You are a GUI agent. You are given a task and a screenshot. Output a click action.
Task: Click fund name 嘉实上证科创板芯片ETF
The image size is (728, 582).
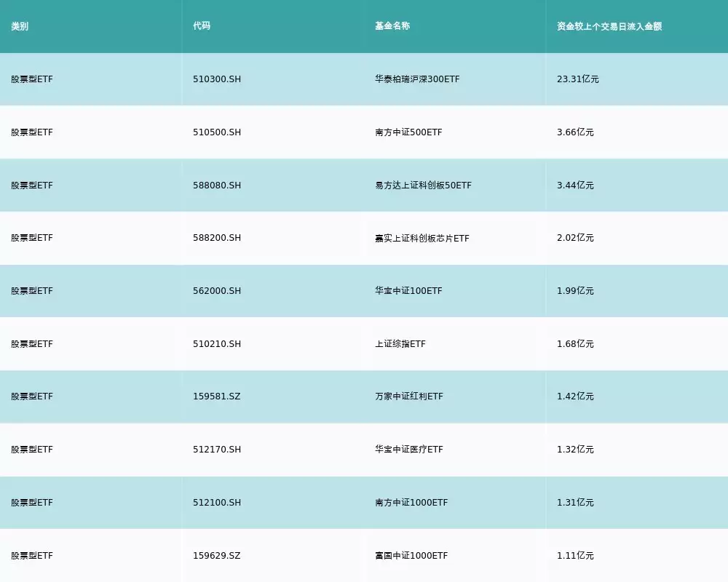[x=422, y=238]
